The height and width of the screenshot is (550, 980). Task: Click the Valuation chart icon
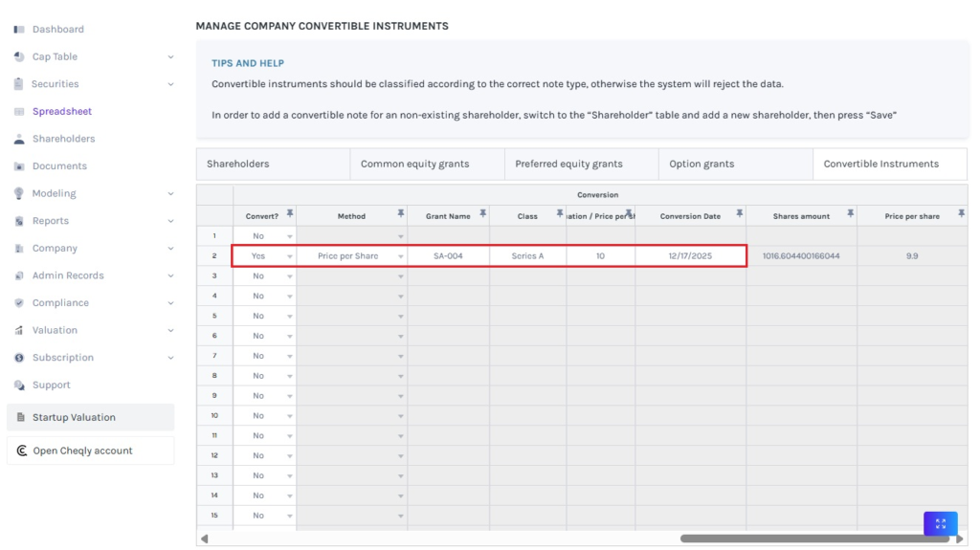[x=19, y=331]
